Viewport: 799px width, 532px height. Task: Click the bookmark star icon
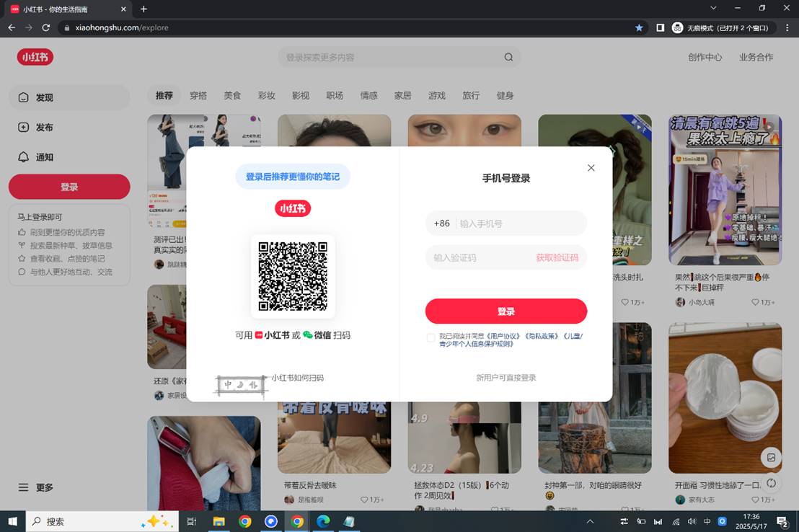click(639, 27)
